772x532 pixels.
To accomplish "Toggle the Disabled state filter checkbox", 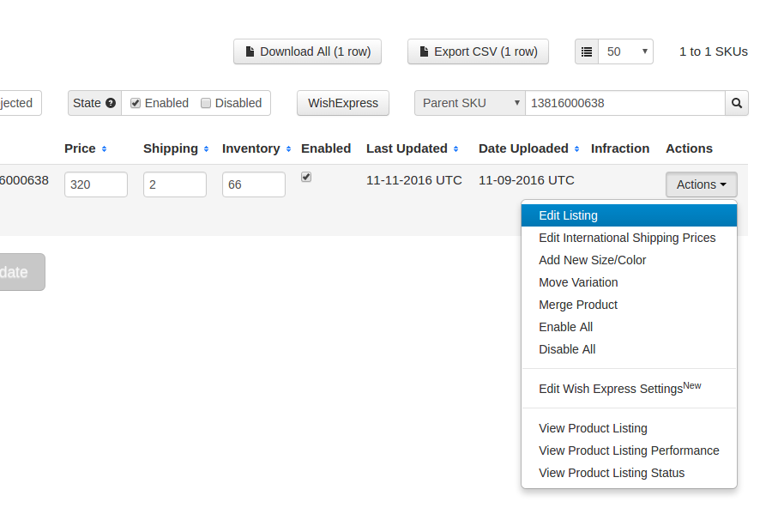I will pos(206,103).
